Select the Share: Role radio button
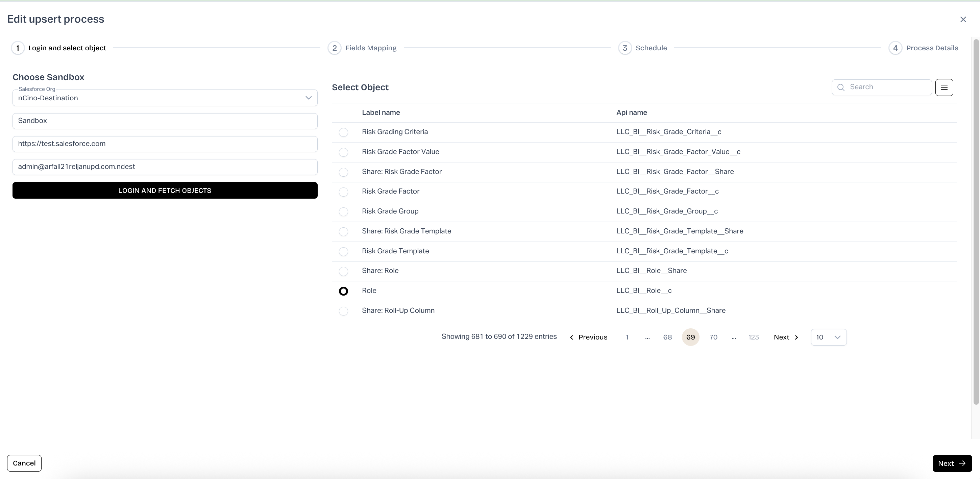980x479 pixels. 343,272
